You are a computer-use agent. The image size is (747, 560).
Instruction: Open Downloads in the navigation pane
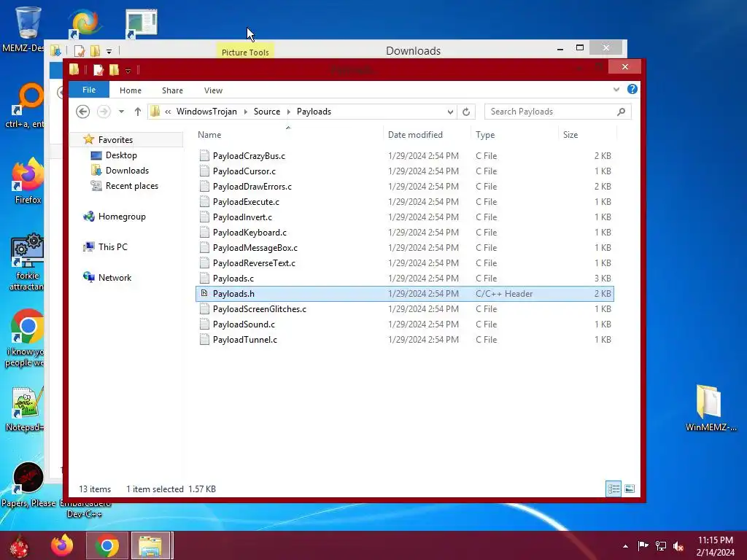click(127, 171)
